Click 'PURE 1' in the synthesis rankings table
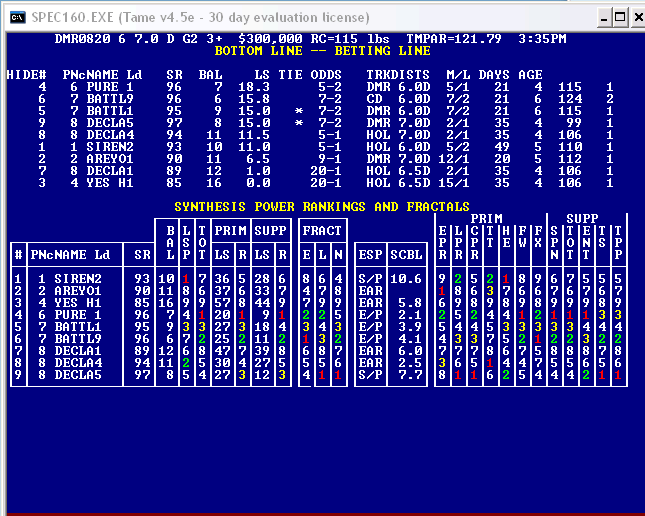Screen dimensions: 645x516 coord(78,314)
